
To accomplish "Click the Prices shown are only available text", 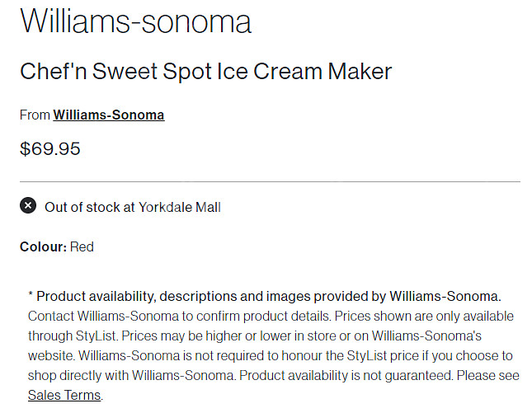I will [x=424, y=316].
